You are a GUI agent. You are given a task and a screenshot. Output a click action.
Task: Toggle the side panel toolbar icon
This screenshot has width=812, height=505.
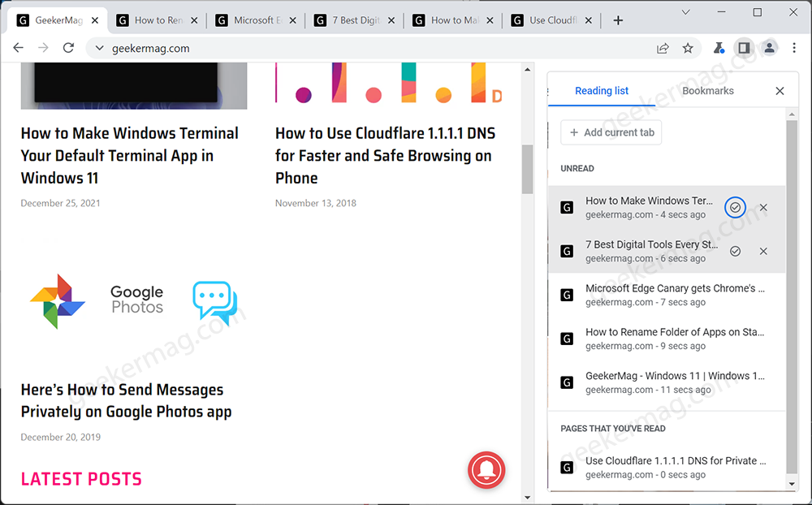coord(744,48)
